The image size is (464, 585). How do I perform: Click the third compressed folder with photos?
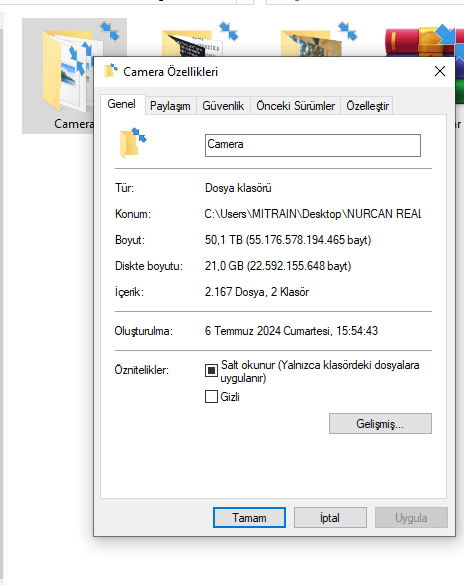(x=317, y=41)
